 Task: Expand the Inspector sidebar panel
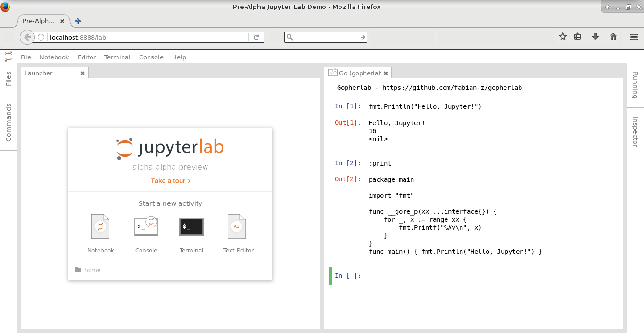click(635, 132)
